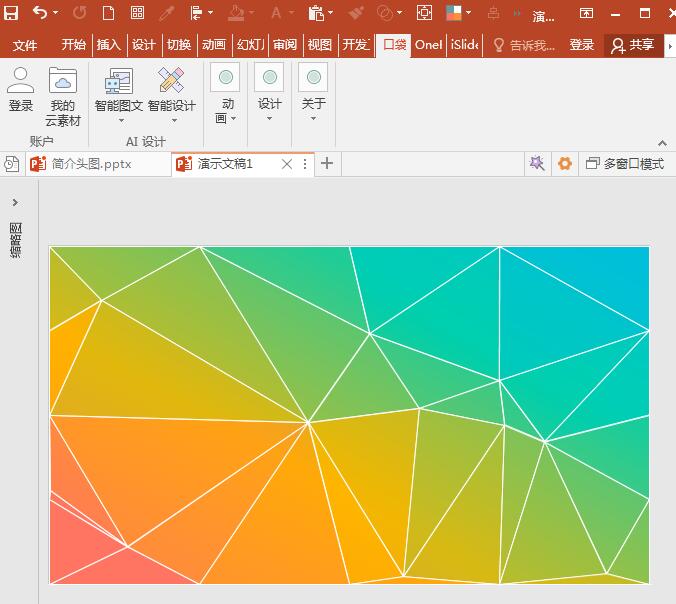Add a new document tab with plus
676x604 pixels.
click(327, 164)
